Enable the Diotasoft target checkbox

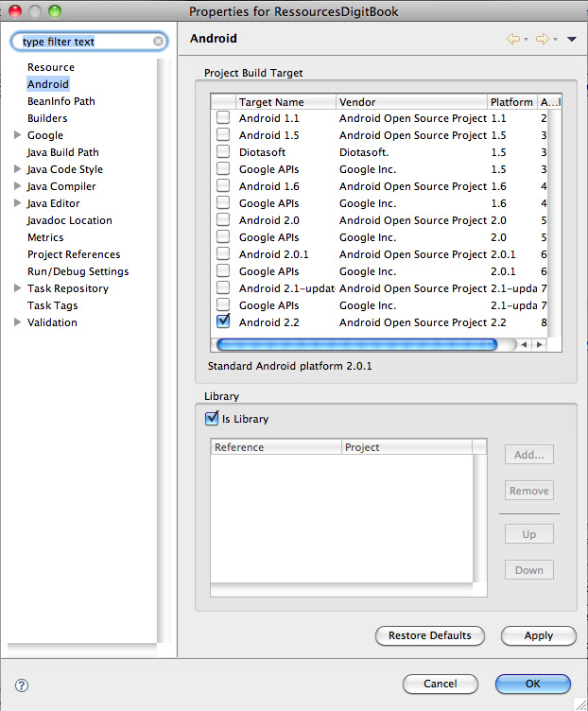223,152
